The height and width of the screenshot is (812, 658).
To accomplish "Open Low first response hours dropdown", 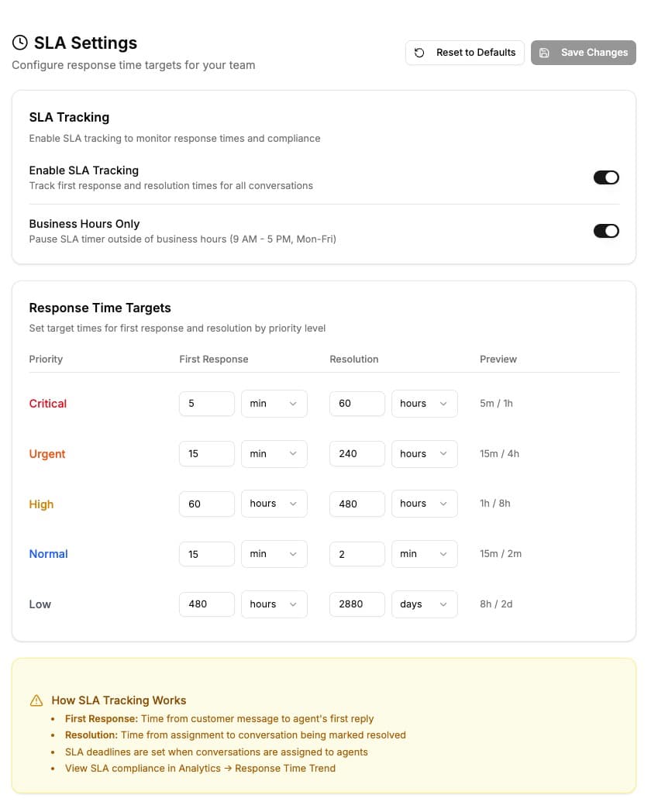I will coord(274,604).
